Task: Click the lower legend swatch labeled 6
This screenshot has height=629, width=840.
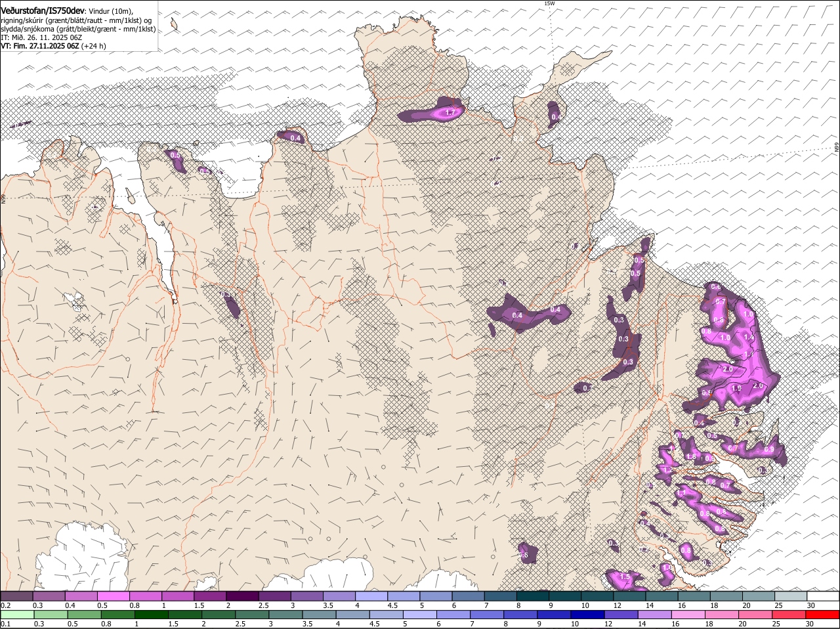Action: (x=453, y=615)
